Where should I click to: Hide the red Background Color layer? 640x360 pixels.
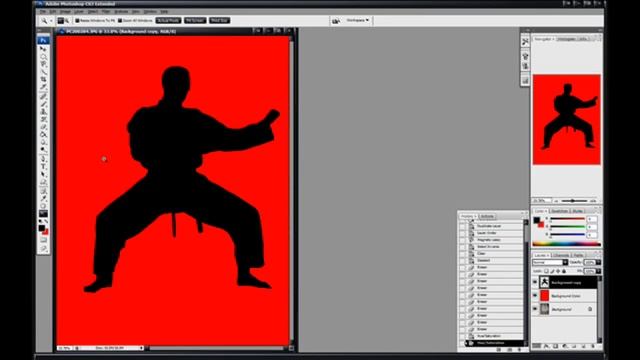[535, 296]
